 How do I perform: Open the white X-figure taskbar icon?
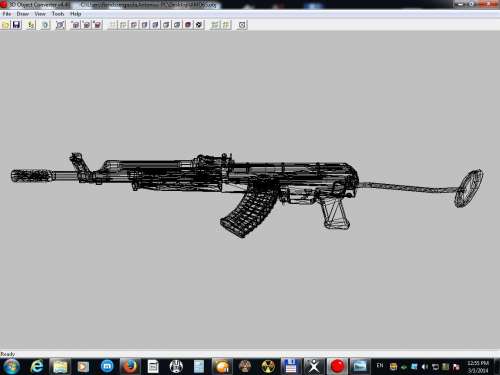(314, 367)
